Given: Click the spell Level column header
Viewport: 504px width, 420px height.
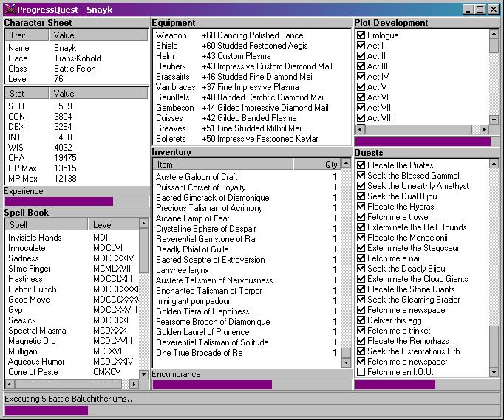Looking at the screenshot, I should 114,225.
